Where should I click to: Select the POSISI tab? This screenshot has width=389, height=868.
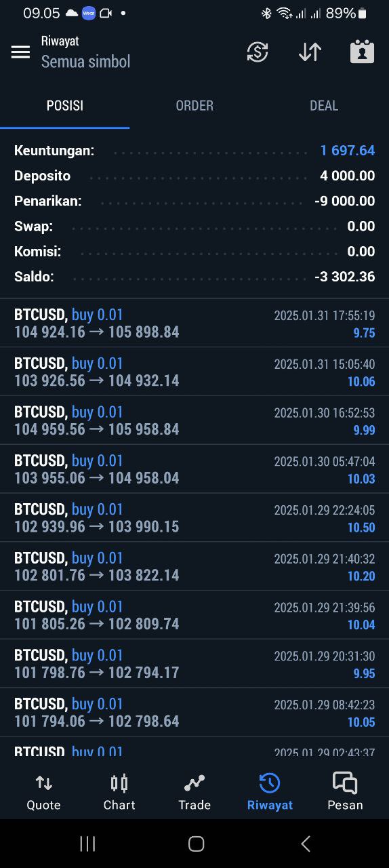pyautogui.click(x=65, y=106)
